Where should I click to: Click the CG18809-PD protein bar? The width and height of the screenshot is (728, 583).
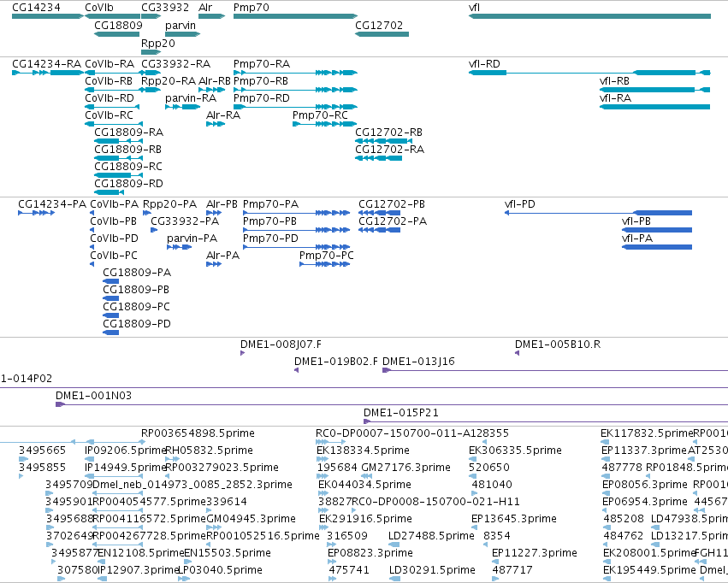coord(111,333)
